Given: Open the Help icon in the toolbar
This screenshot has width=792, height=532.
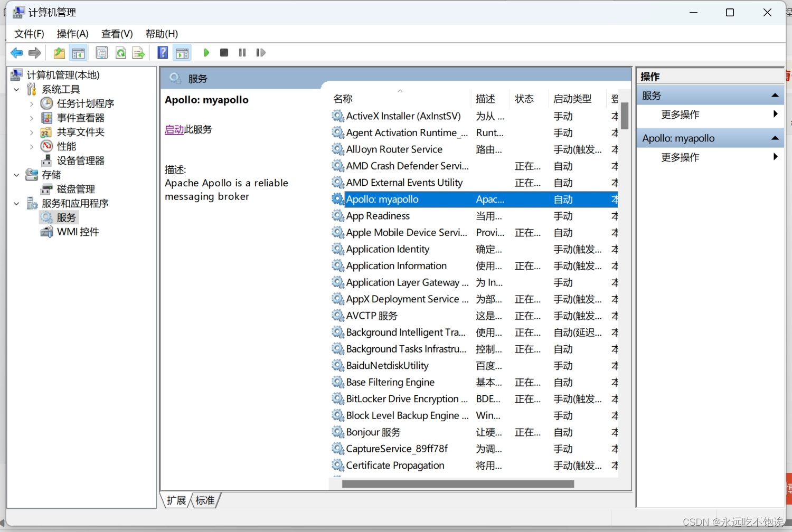Looking at the screenshot, I should [x=163, y=52].
